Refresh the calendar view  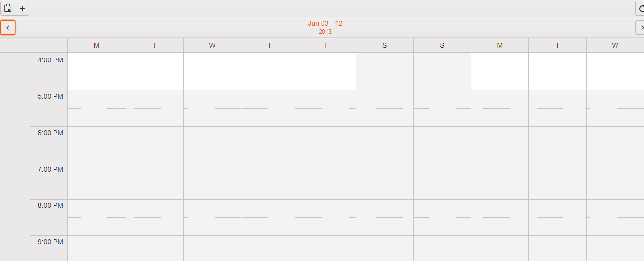pos(640,8)
